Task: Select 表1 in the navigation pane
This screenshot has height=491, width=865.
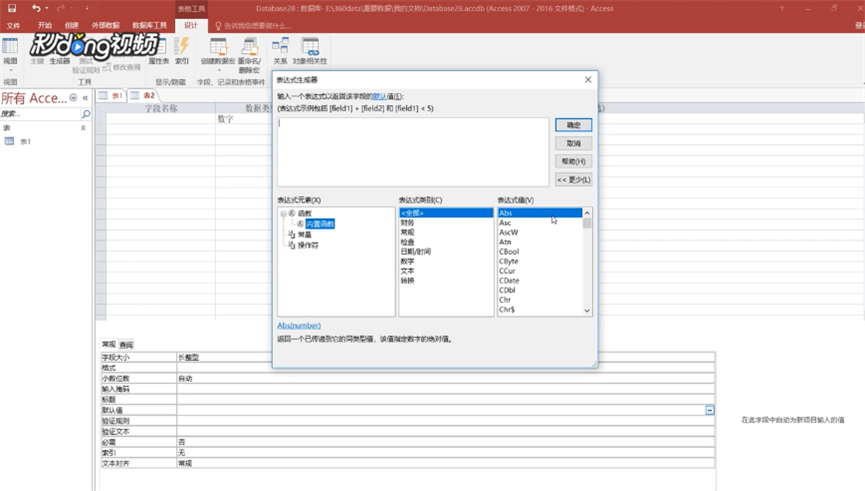Action: pyautogui.click(x=25, y=141)
